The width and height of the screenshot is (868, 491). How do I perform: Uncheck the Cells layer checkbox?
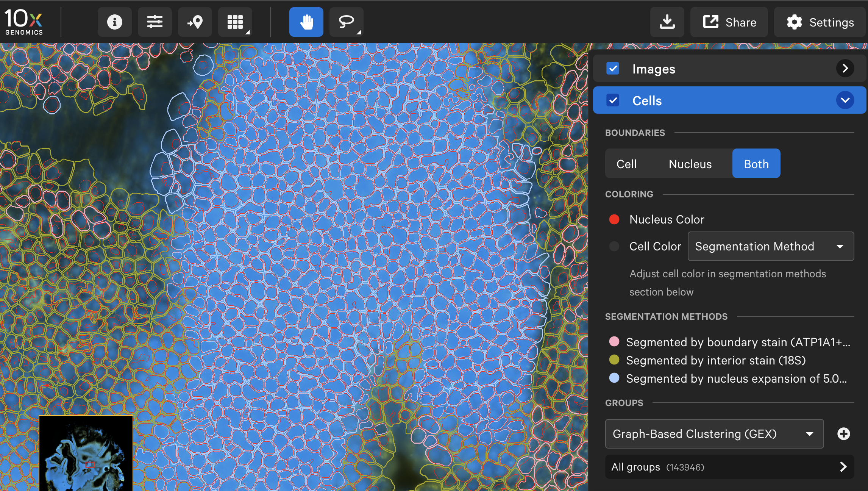click(x=613, y=100)
